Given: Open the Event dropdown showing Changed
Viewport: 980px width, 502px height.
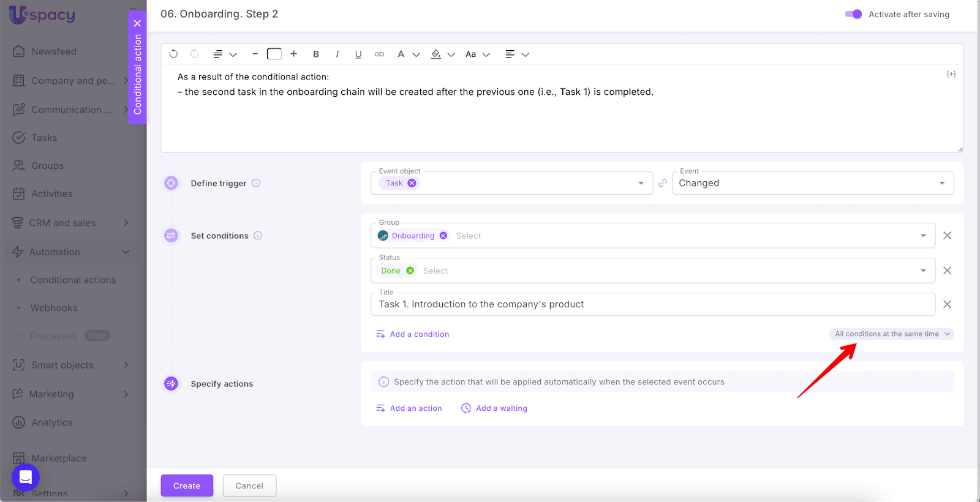Looking at the screenshot, I should coord(812,183).
